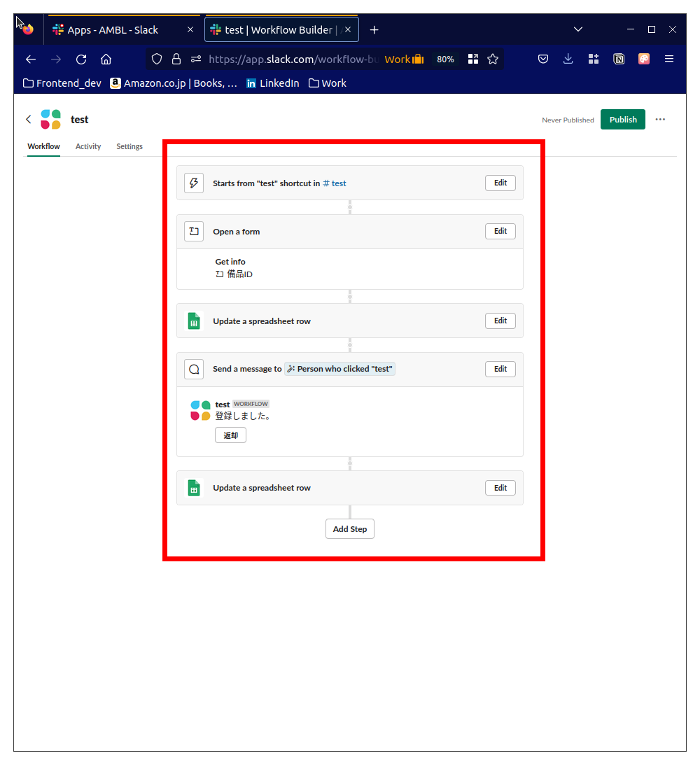Open the Settings tab of the workflow
Viewport: 700px width, 765px height.
pyautogui.click(x=129, y=146)
